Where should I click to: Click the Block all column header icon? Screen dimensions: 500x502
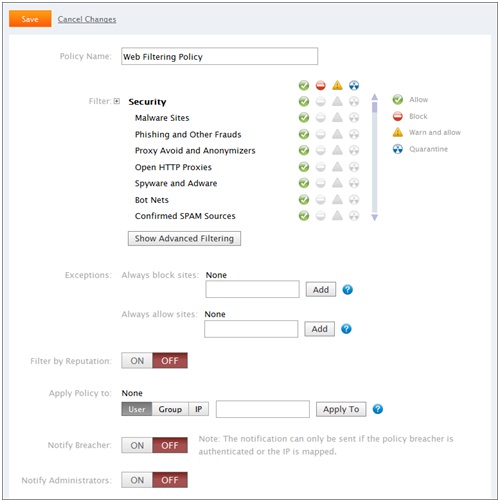coord(320,85)
